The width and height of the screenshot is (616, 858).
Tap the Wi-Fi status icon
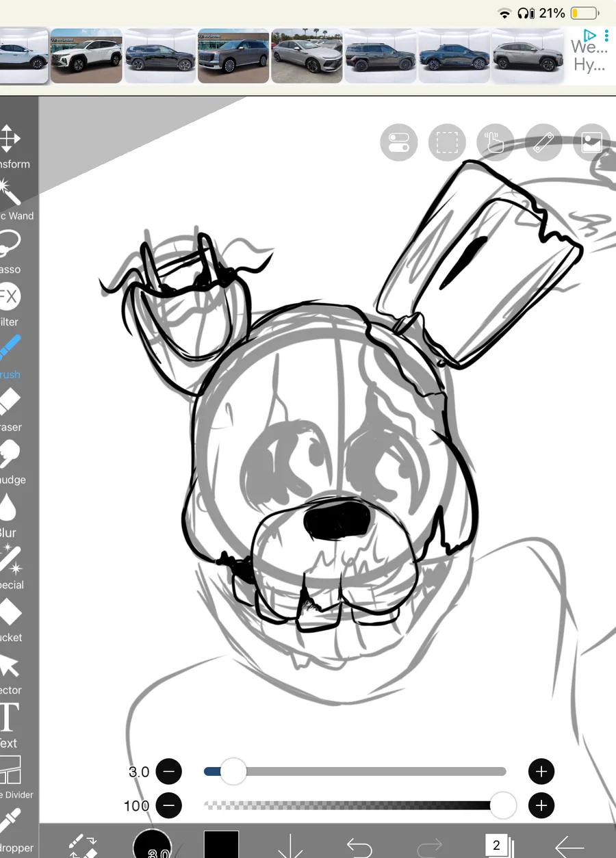[505, 13]
